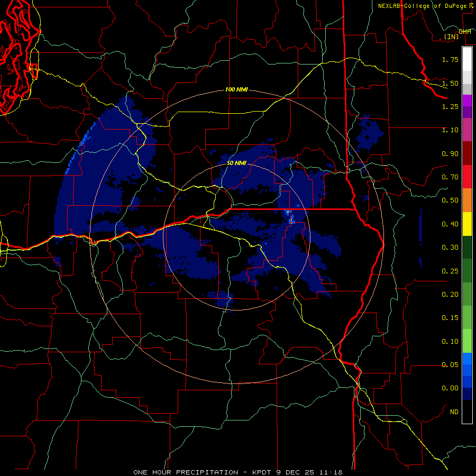Image resolution: width=476 pixels, height=476 pixels.
Task: Click the 0.00 legend value
Action: tap(450, 388)
